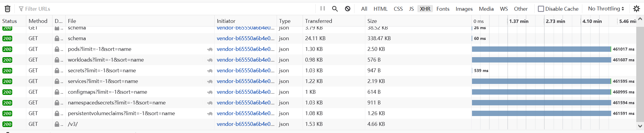Click turtle slow icon on services row
The height and width of the screenshot is (133, 644).
click(210, 82)
